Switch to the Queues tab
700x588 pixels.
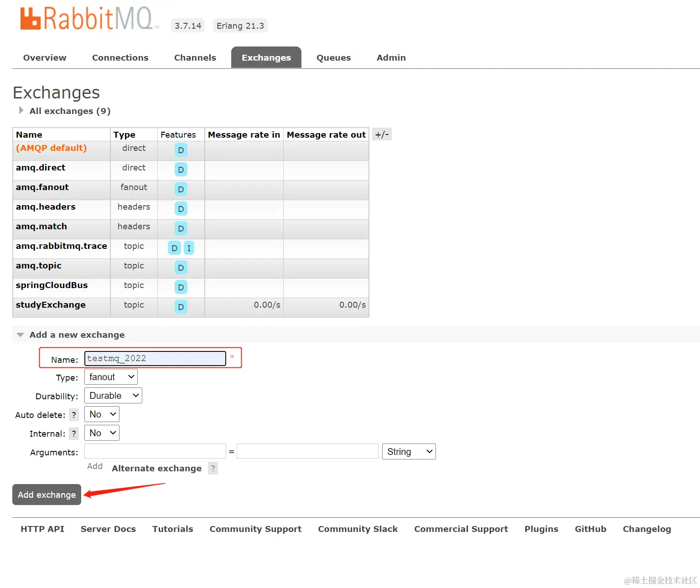334,57
